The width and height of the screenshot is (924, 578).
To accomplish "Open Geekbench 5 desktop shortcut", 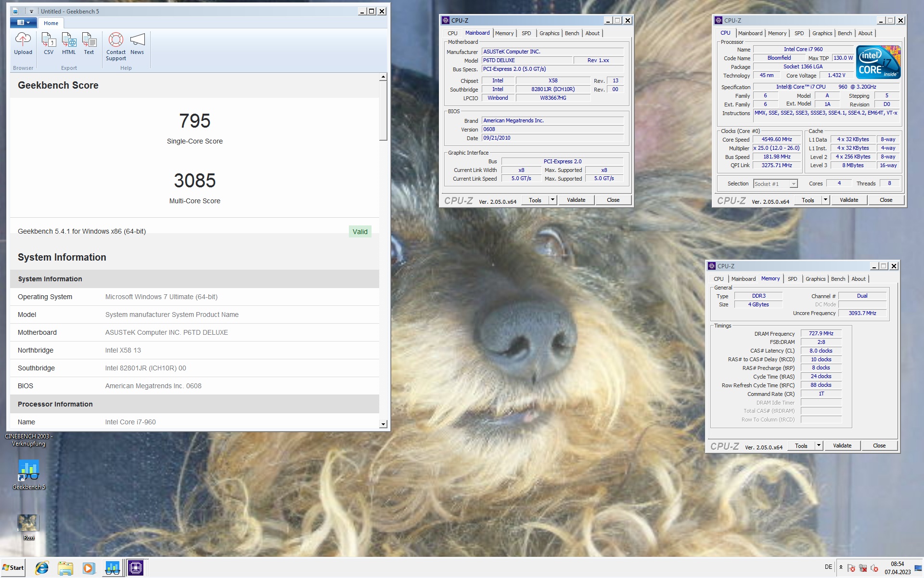I will click(29, 474).
